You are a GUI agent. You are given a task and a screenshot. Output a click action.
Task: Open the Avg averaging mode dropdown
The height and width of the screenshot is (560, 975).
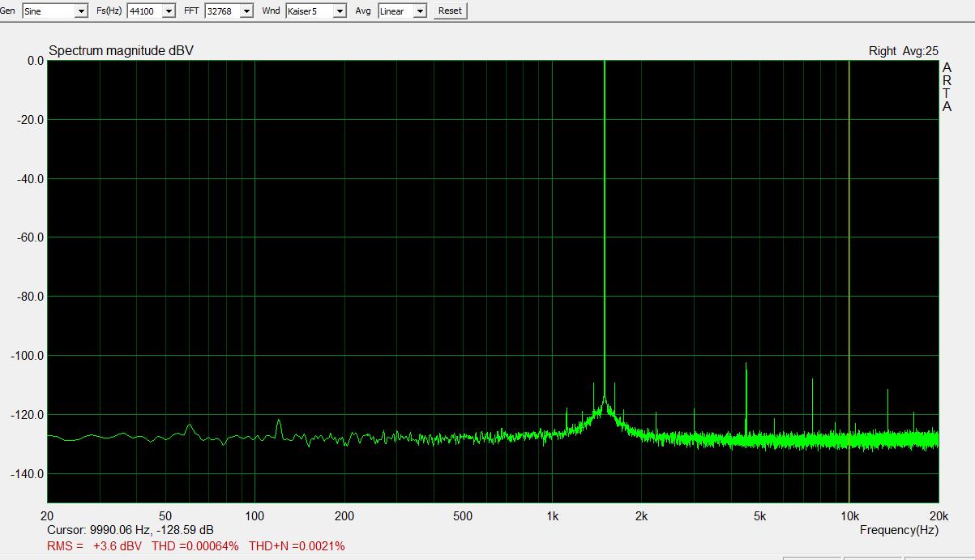click(x=403, y=11)
